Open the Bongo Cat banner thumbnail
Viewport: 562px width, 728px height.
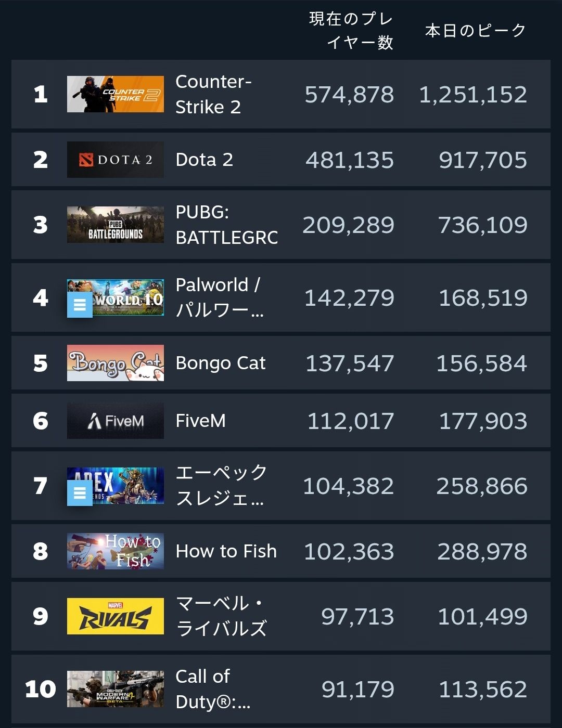tap(115, 363)
